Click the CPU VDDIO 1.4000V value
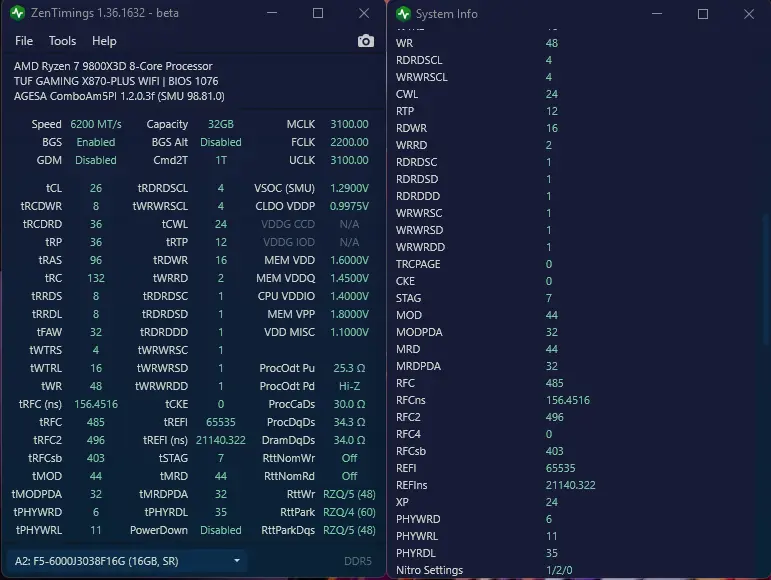This screenshot has width=771, height=580. coord(349,296)
